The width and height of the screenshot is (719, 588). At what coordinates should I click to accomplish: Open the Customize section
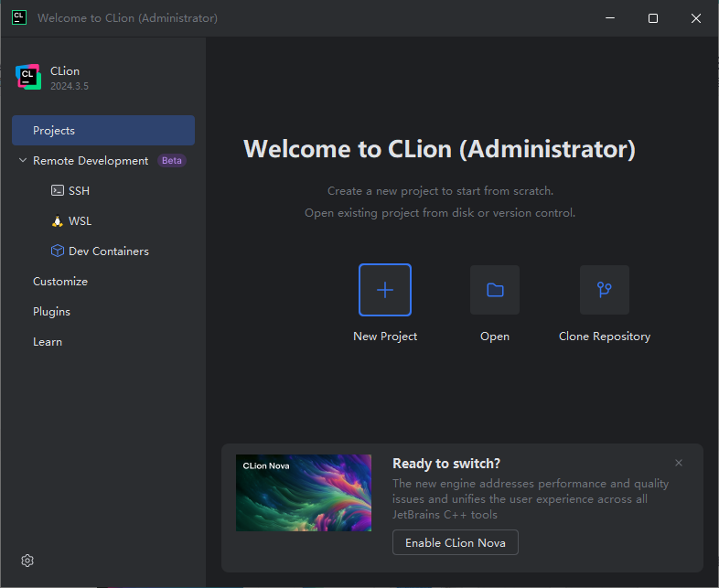[60, 282]
